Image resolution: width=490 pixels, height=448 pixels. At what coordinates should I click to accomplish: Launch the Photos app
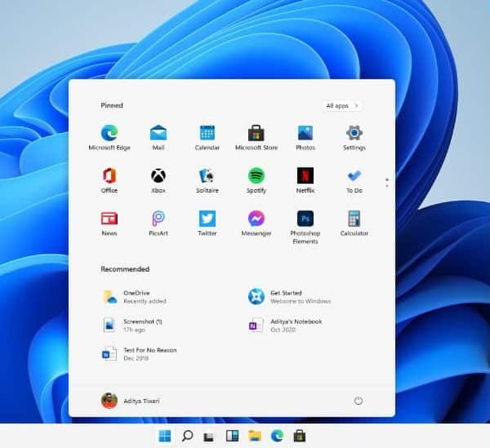(305, 138)
